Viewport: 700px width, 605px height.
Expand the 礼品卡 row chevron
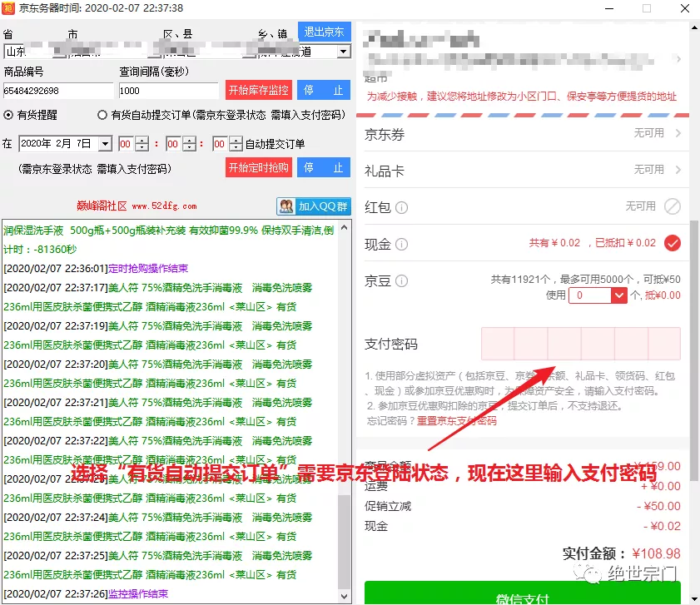tap(677, 169)
